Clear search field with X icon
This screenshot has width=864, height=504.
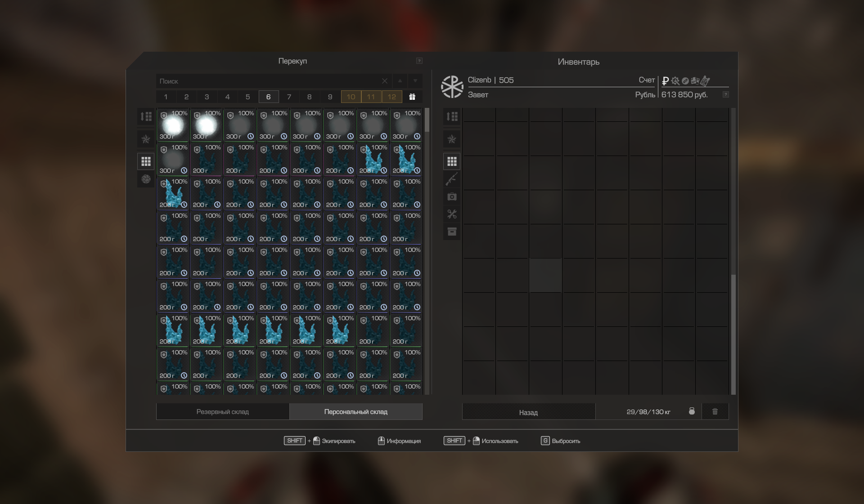point(384,81)
